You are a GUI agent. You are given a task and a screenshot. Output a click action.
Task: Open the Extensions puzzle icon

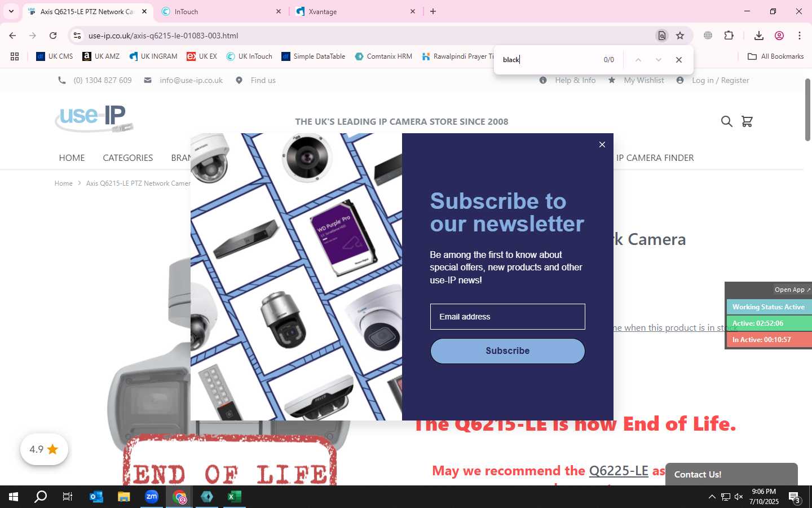click(x=729, y=36)
